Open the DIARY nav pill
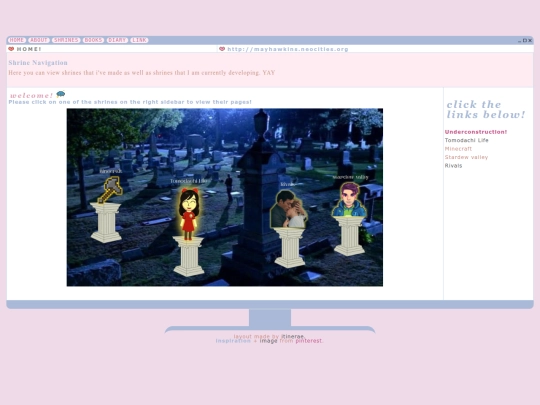540x405 pixels. click(x=117, y=40)
